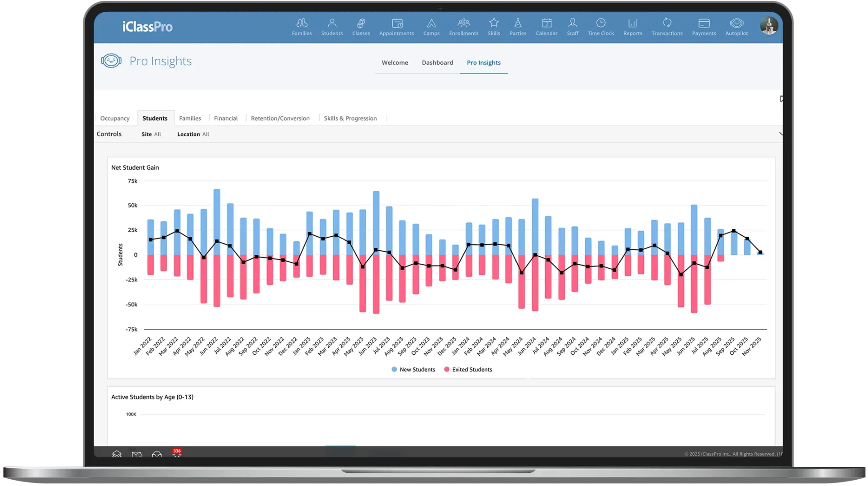The image size is (868, 486).
Task: Click the Net Student Gain title
Action: coord(135,167)
